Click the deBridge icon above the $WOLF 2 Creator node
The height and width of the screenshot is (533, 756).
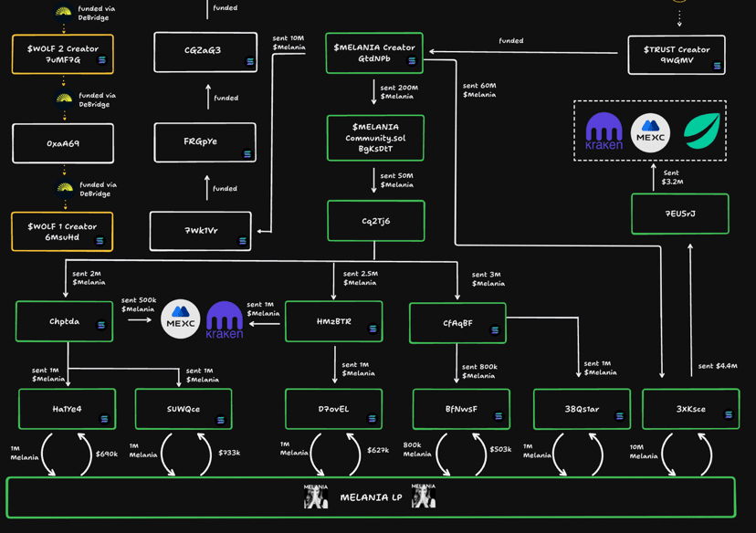click(x=63, y=12)
